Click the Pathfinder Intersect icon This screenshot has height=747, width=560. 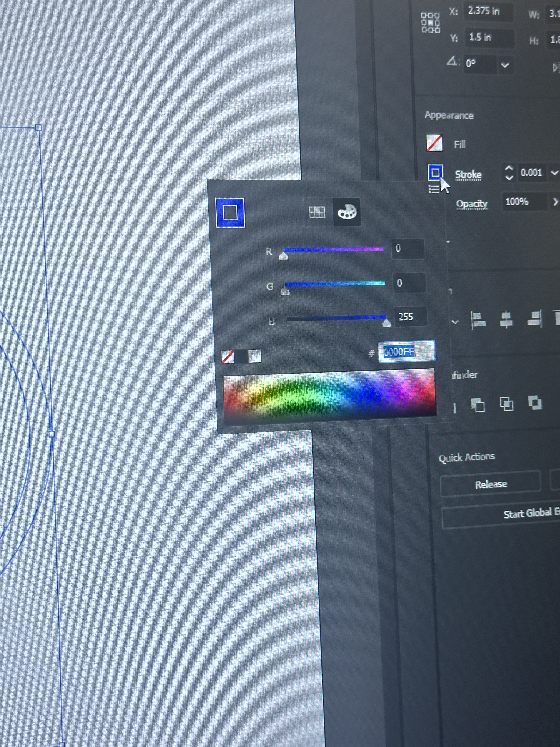(506, 404)
